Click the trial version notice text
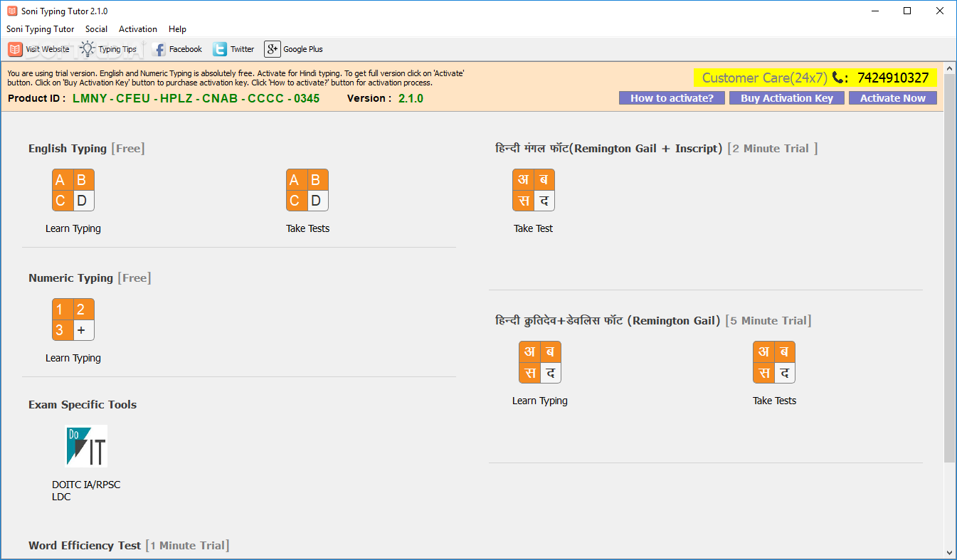The width and height of the screenshot is (957, 560). coord(236,78)
